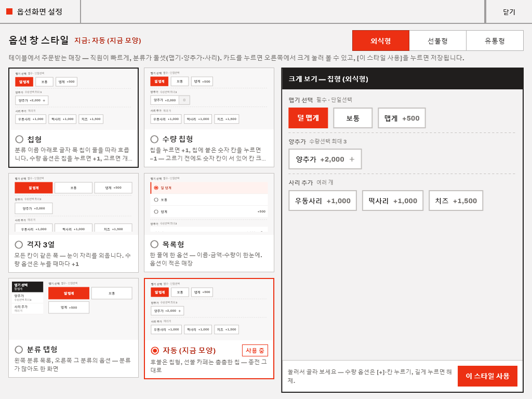
Task: Open the 목록형 preview thumbnail
Action: click(x=209, y=204)
